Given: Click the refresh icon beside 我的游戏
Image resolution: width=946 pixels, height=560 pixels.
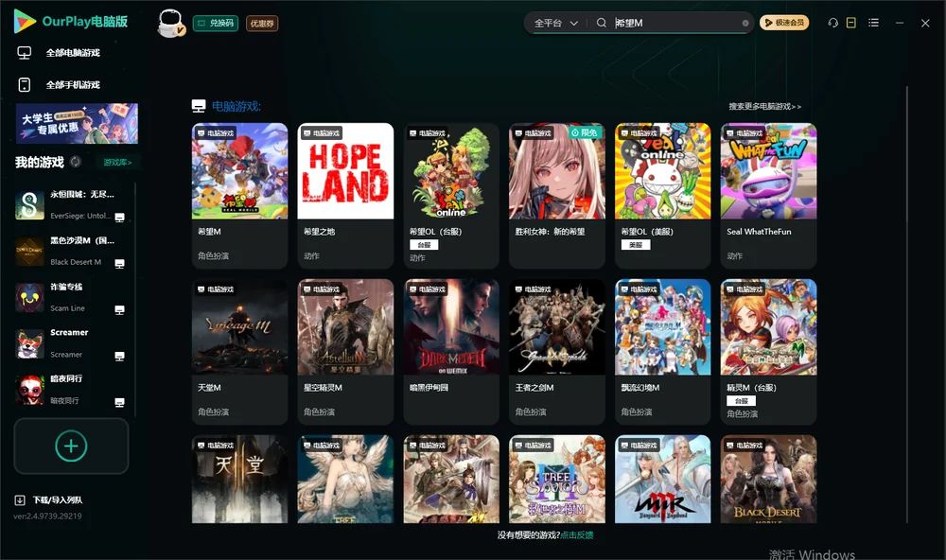Looking at the screenshot, I should pos(76,162).
